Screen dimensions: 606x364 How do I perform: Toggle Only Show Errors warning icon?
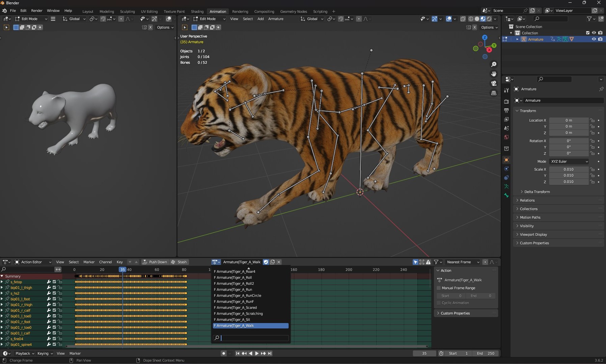(x=428, y=262)
